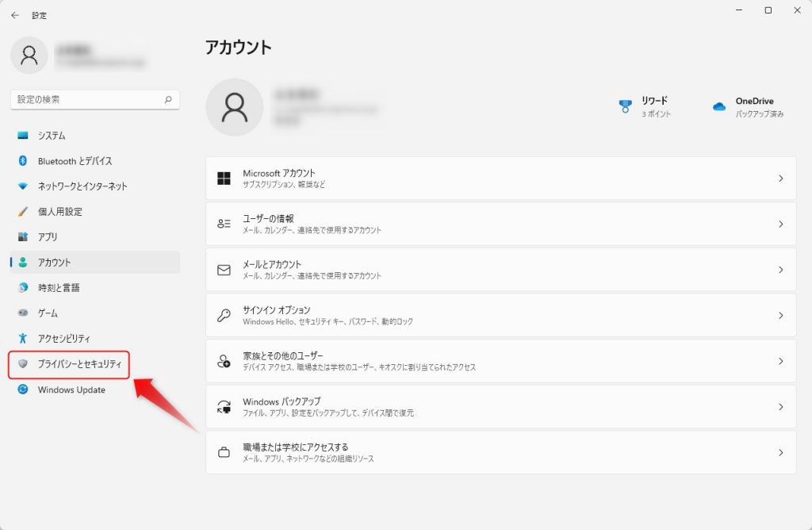This screenshot has height=530, width=812.
Task: Click the Windows バックアップ restore icon
Action: coord(224,407)
